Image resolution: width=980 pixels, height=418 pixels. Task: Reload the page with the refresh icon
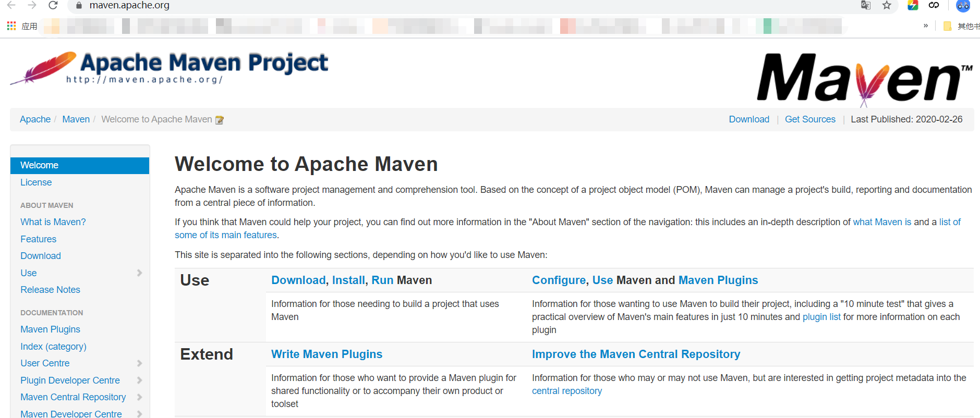(53, 5)
